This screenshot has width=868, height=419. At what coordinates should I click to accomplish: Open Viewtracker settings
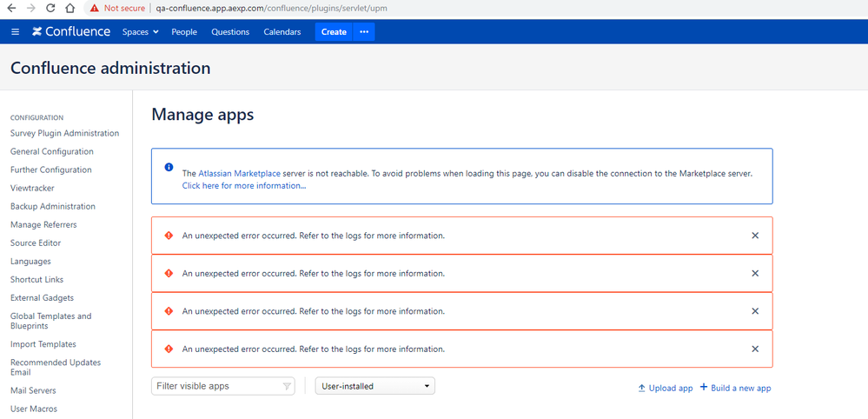(x=32, y=188)
